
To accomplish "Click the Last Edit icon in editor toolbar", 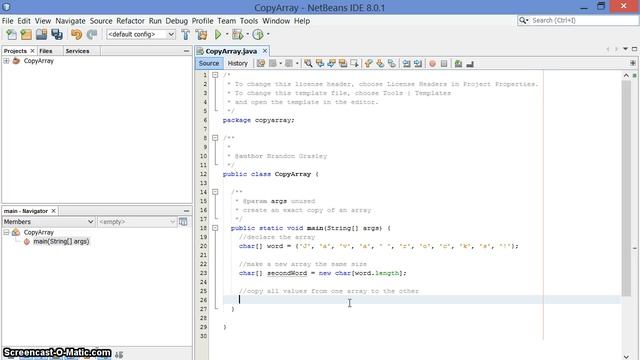I will pos(261,64).
